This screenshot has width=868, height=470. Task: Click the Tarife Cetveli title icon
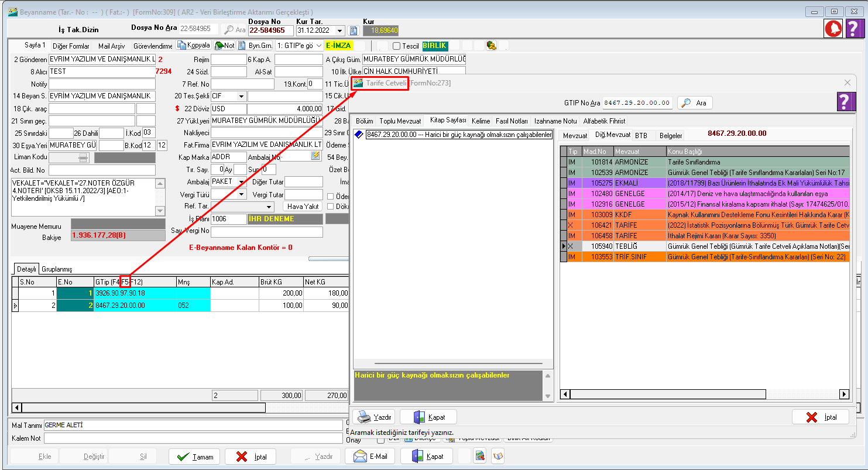(358, 83)
